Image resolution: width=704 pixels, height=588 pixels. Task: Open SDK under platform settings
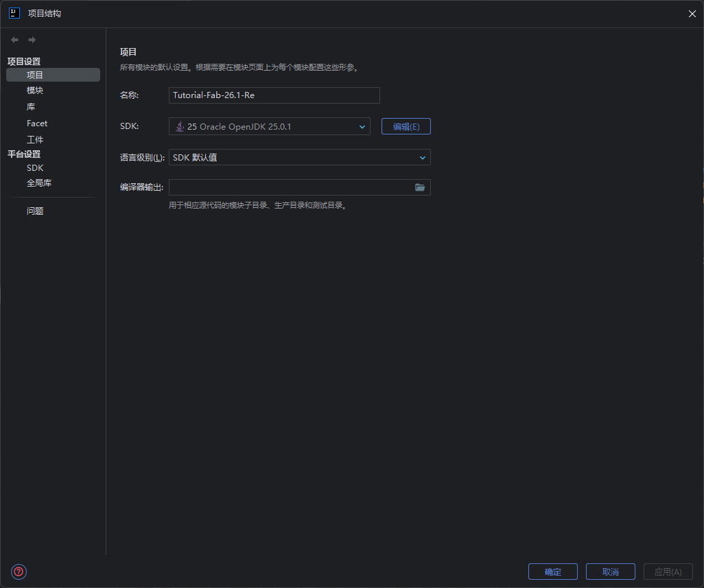tap(35, 168)
